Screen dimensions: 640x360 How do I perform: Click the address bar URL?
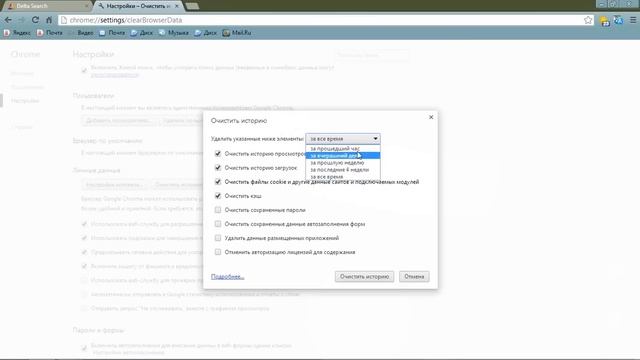(x=126, y=20)
